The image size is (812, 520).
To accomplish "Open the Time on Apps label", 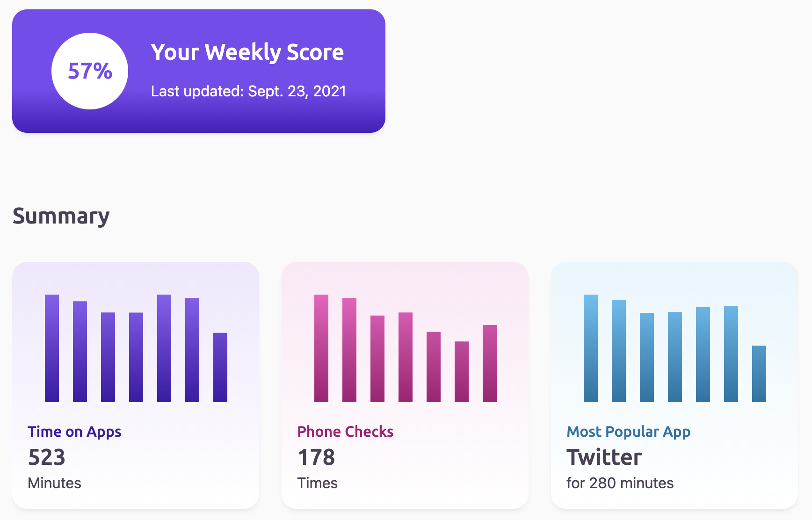I will pos(74,431).
